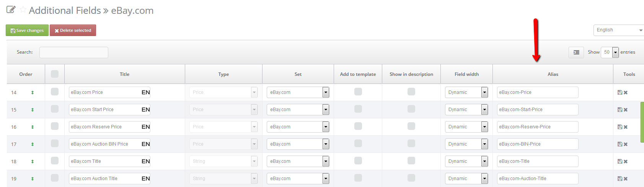Click the column layout icon button
This screenshot has height=187, width=644.
[576, 52]
